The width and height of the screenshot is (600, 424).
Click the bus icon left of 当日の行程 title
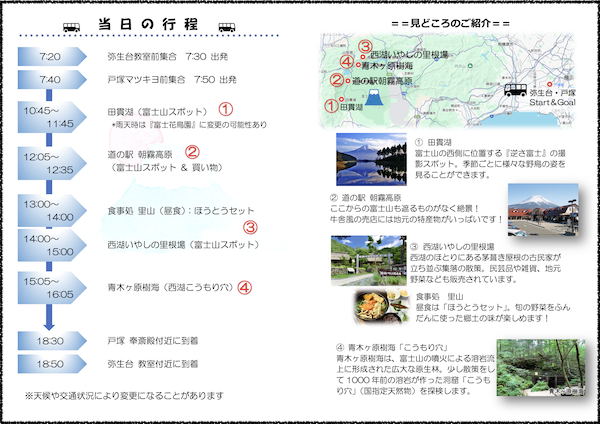[x=74, y=24]
